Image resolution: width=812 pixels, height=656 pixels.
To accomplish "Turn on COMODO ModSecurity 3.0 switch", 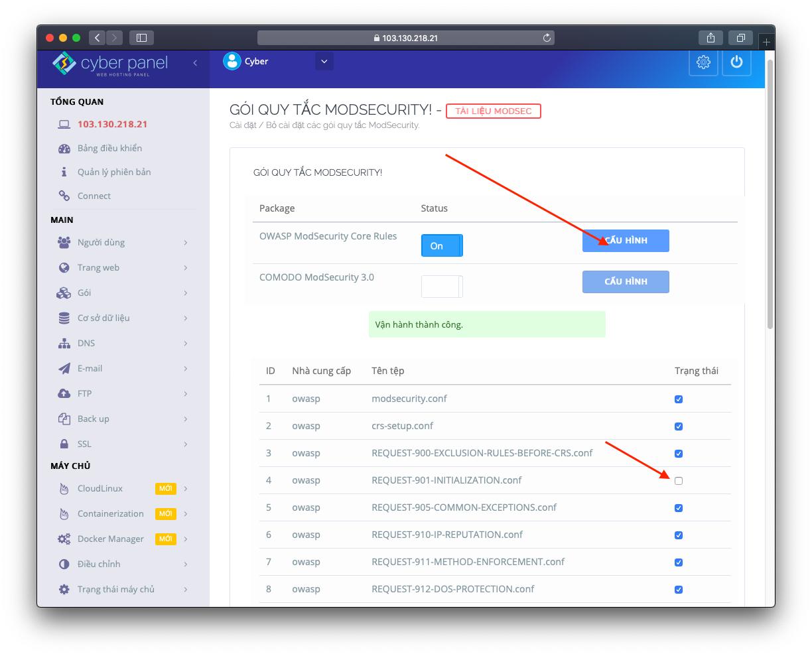I will pyautogui.click(x=442, y=287).
